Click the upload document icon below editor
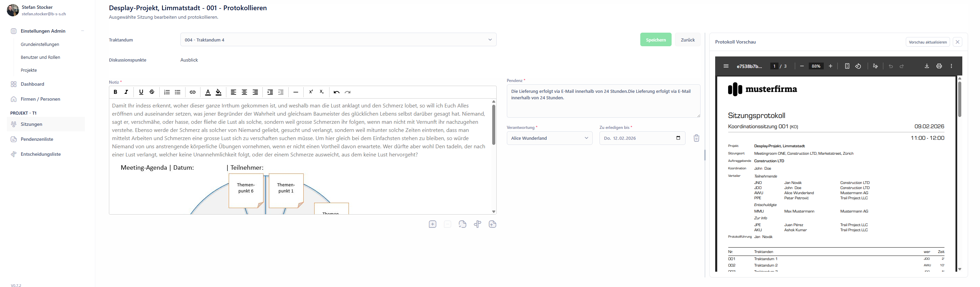This screenshot has height=287, width=980. [x=492, y=224]
